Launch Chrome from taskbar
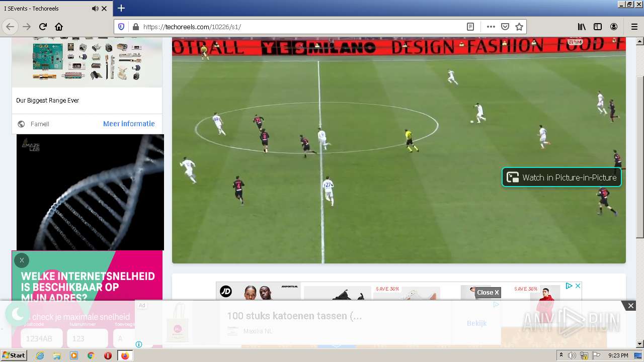 (91, 355)
